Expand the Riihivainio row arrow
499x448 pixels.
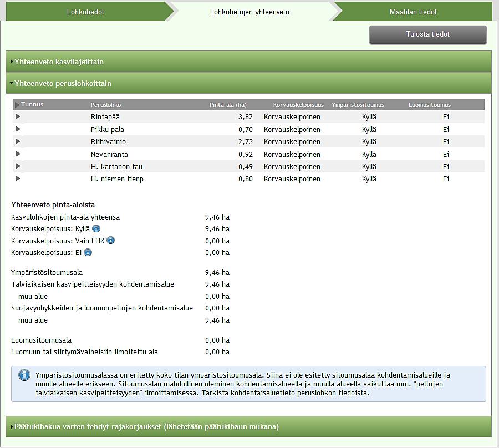click(18, 141)
